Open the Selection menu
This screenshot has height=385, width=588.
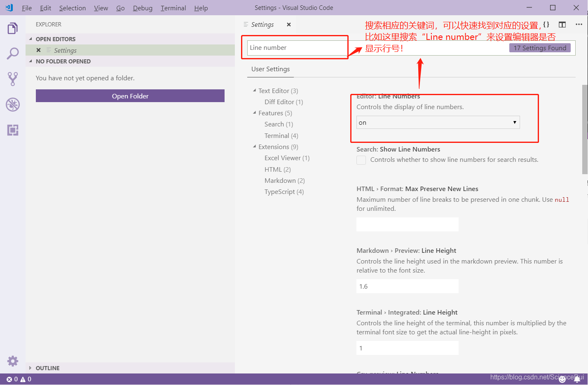pos(73,8)
